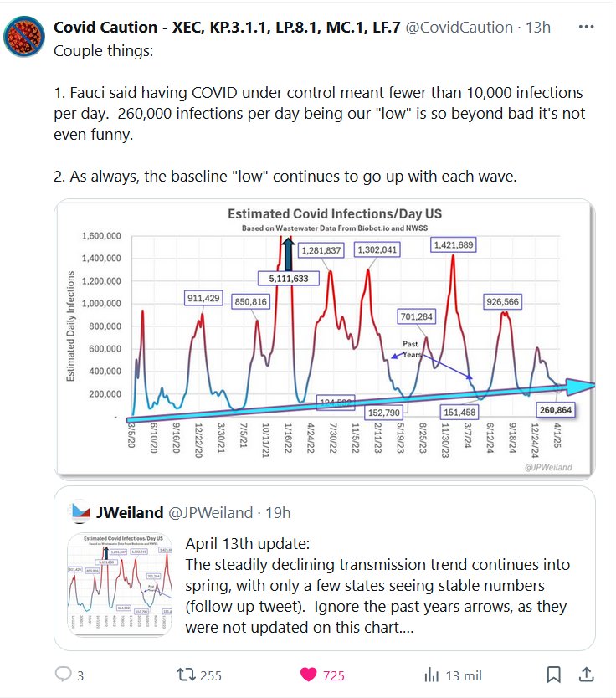The width and height of the screenshot is (616, 698).
Task: Open the view analytics bar-chart icon
Action: click(x=433, y=675)
